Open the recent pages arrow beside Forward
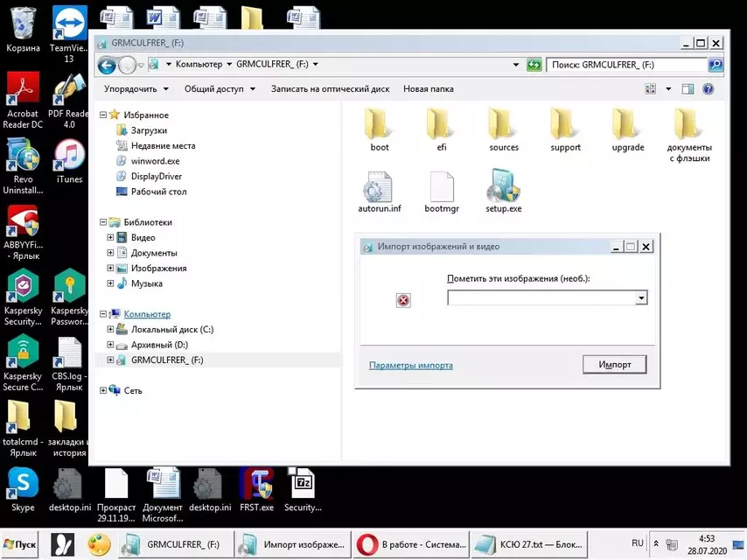This screenshot has height=560, width=747. pyautogui.click(x=141, y=65)
